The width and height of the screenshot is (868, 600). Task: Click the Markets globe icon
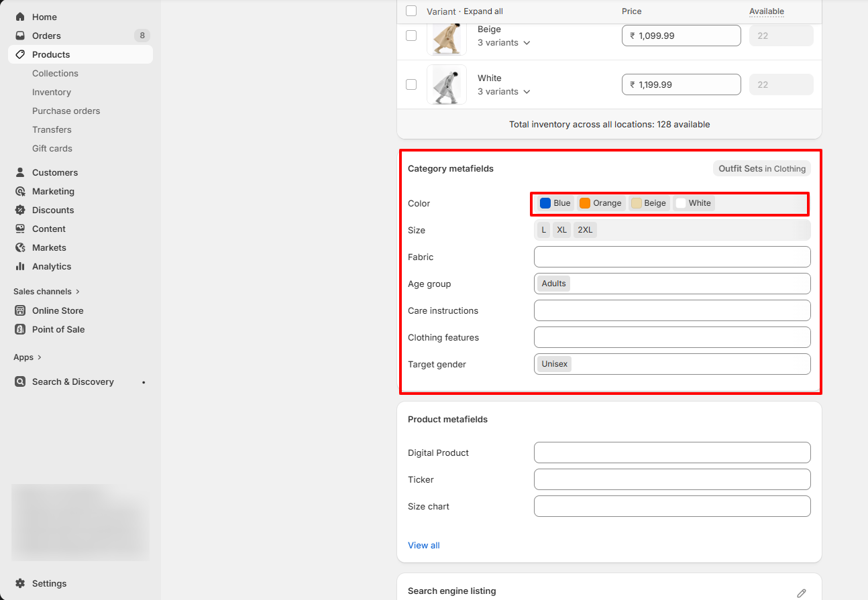[x=20, y=247]
